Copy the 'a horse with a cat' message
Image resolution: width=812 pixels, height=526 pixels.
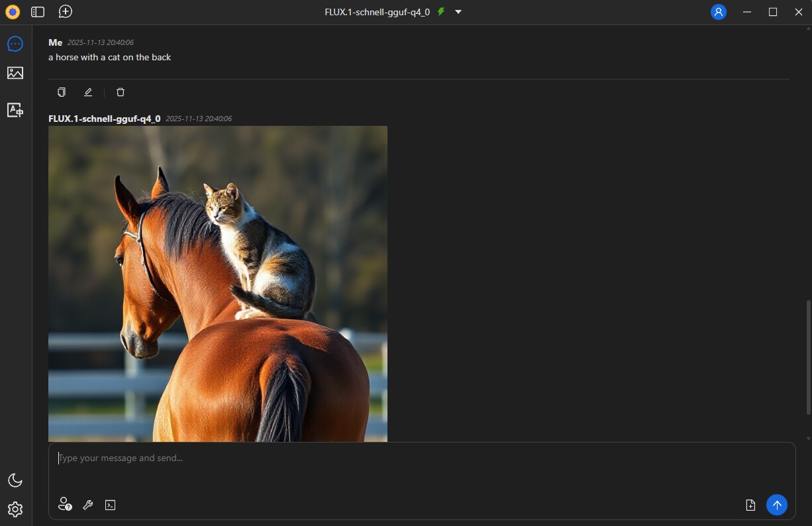click(x=62, y=92)
